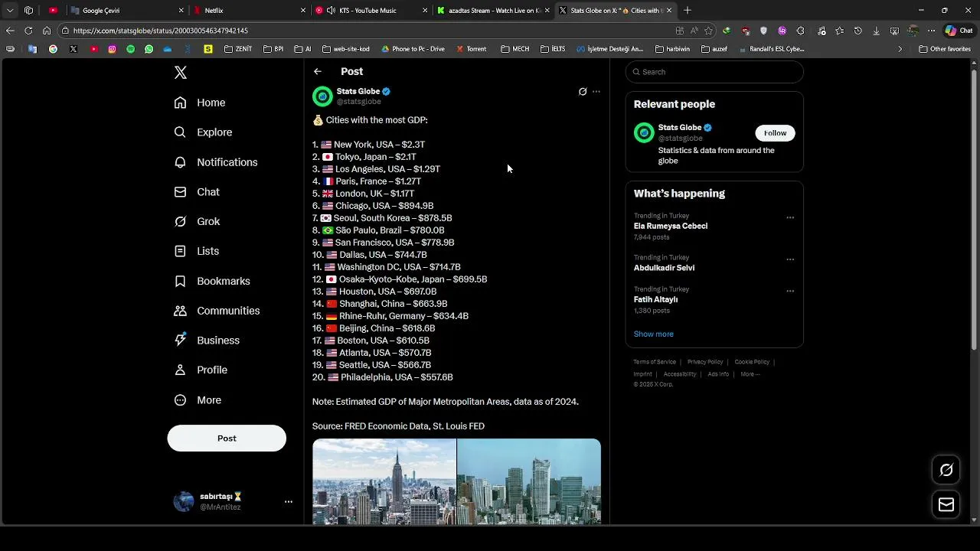Open Stats Globe in Relevant people

[x=680, y=128]
